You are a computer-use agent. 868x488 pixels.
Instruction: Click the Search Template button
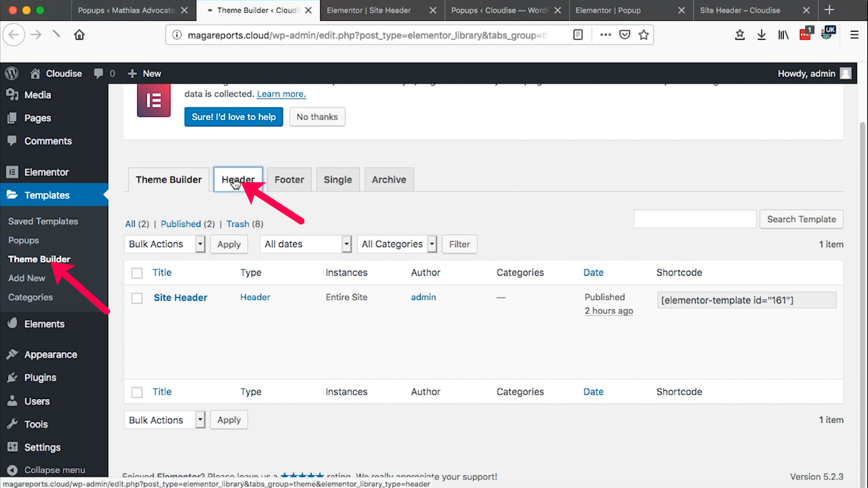[x=801, y=219]
